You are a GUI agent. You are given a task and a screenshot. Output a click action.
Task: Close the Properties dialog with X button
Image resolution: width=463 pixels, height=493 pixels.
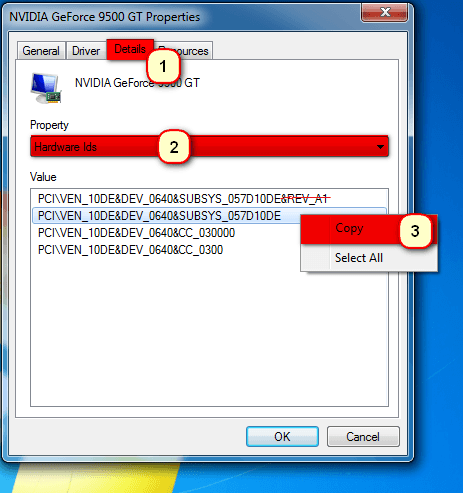384,13
